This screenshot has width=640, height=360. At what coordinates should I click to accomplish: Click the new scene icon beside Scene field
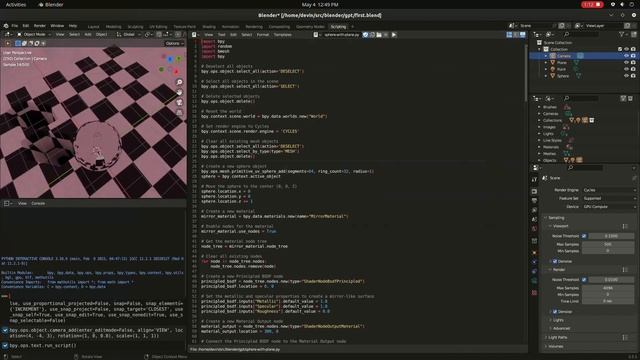click(562, 26)
